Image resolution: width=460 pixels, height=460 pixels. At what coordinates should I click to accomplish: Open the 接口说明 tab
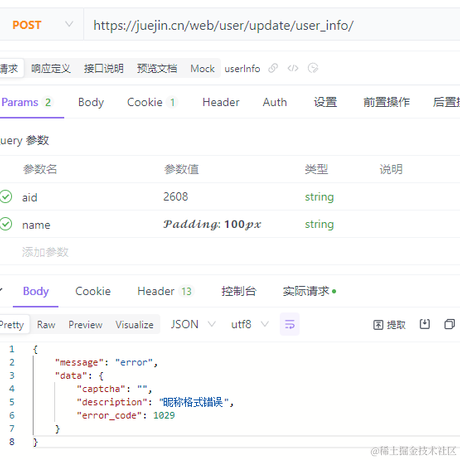pyautogui.click(x=104, y=69)
